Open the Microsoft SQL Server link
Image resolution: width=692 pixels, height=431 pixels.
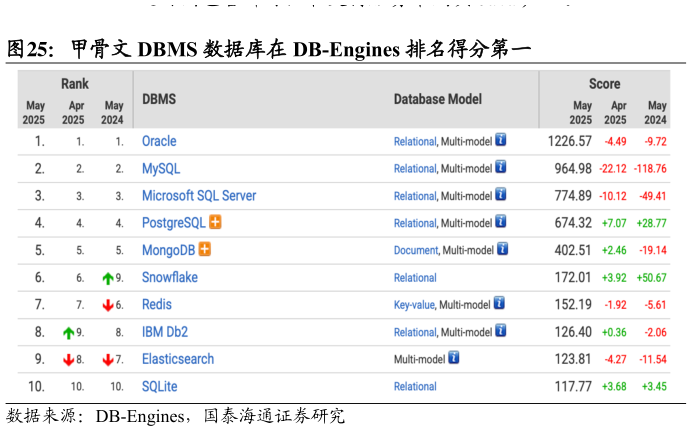tap(199, 196)
